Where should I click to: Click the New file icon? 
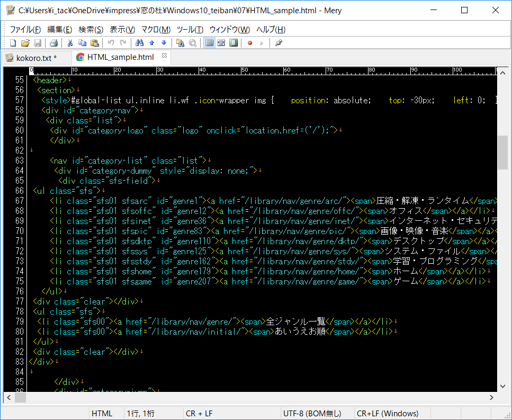[x=13, y=43]
